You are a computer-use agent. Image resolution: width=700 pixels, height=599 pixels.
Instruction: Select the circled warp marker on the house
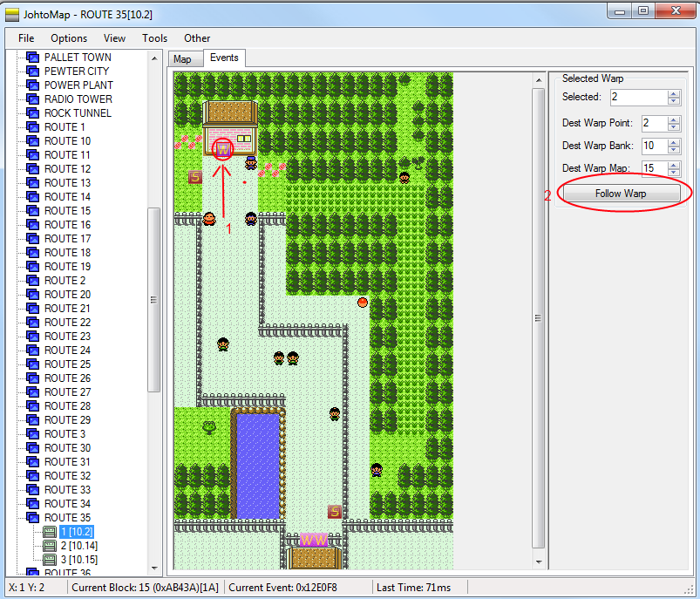223,149
